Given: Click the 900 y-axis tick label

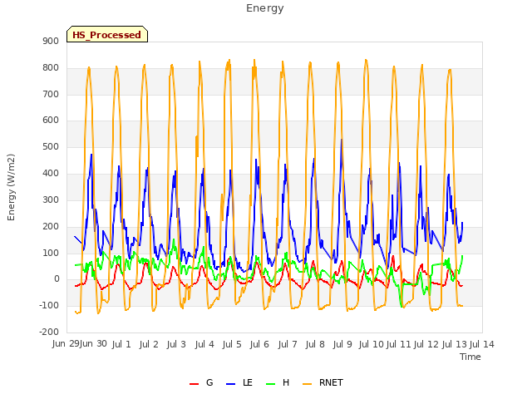Looking at the screenshot, I should pyautogui.click(x=51, y=42).
